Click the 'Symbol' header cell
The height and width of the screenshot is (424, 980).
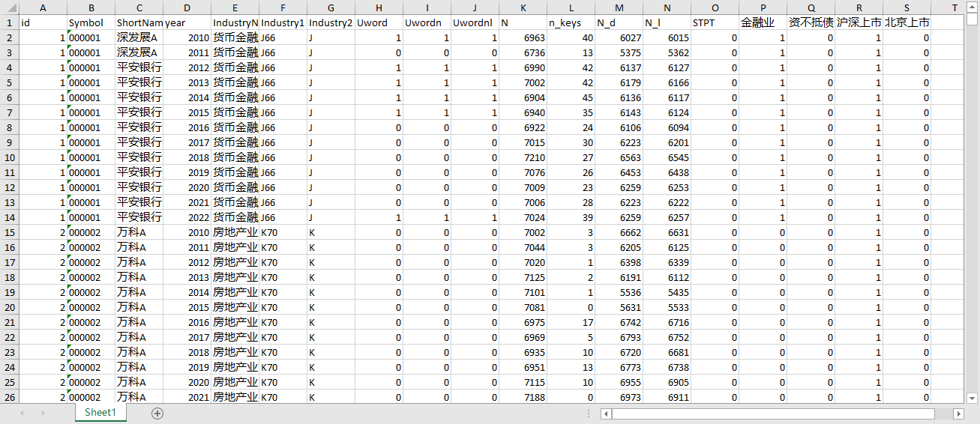(91, 22)
